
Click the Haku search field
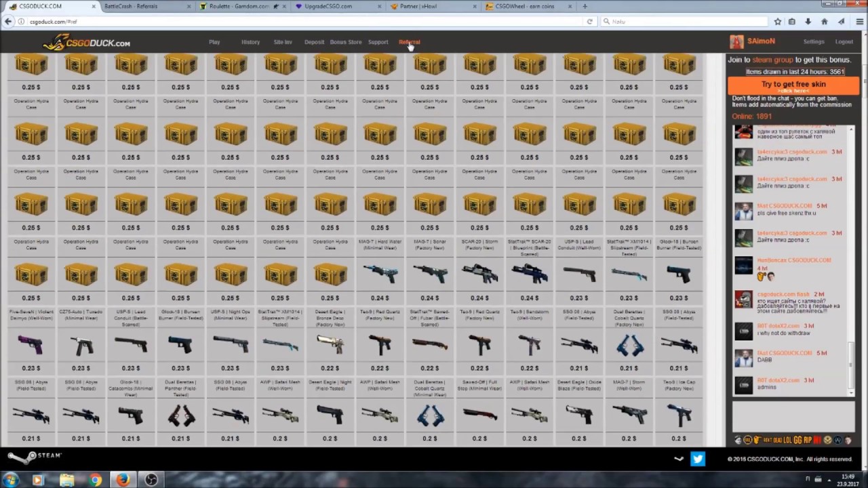click(x=685, y=22)
